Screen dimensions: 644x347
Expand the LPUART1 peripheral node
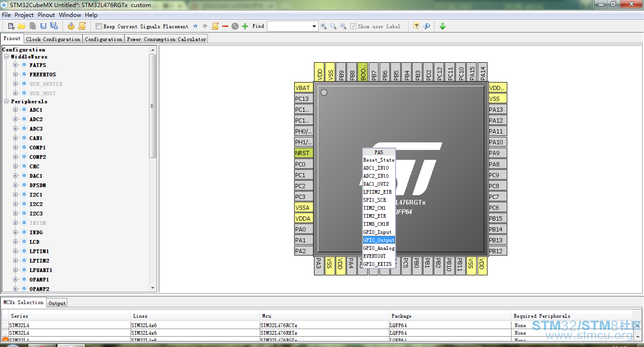[16, 270]
